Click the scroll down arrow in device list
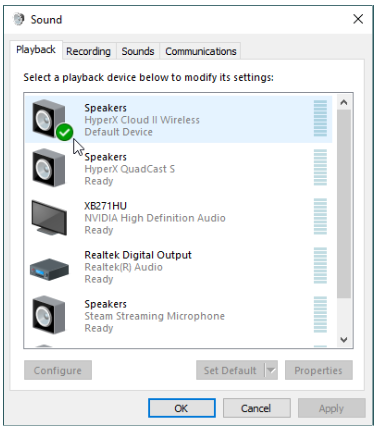The image size is (374, 430). pos(344,340)
